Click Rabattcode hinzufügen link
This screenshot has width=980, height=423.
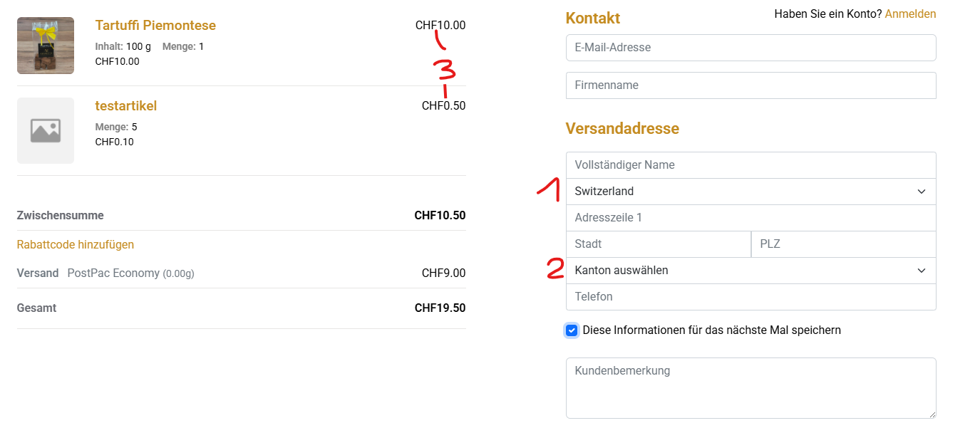76,245
